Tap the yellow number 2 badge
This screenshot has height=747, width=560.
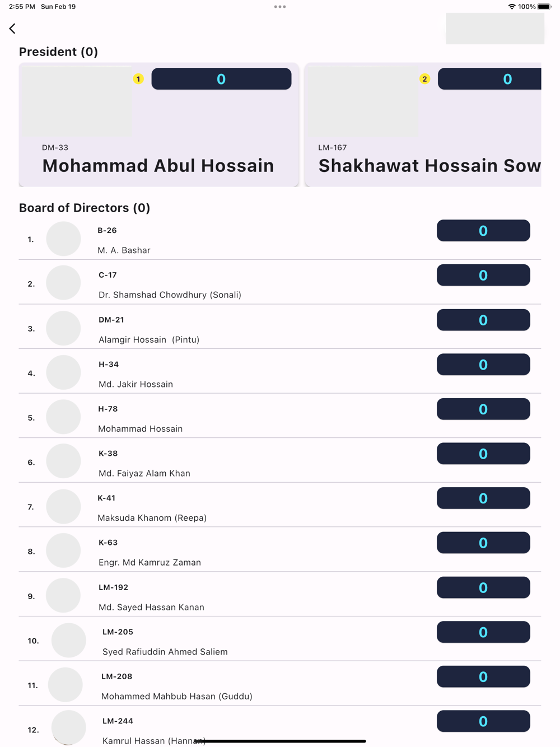tap(424, 79)
